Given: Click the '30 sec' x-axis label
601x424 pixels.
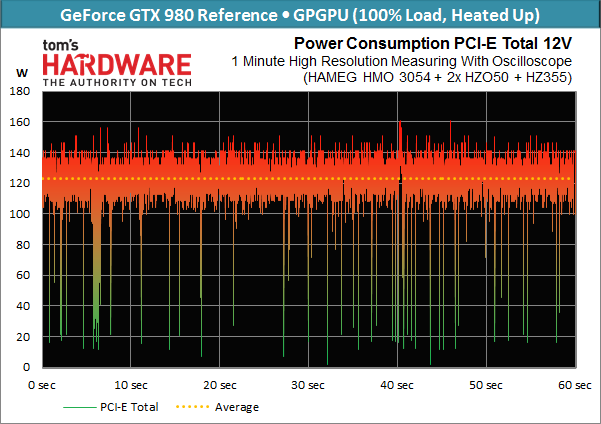Looking at the screenshot, I should pos(308,385).
